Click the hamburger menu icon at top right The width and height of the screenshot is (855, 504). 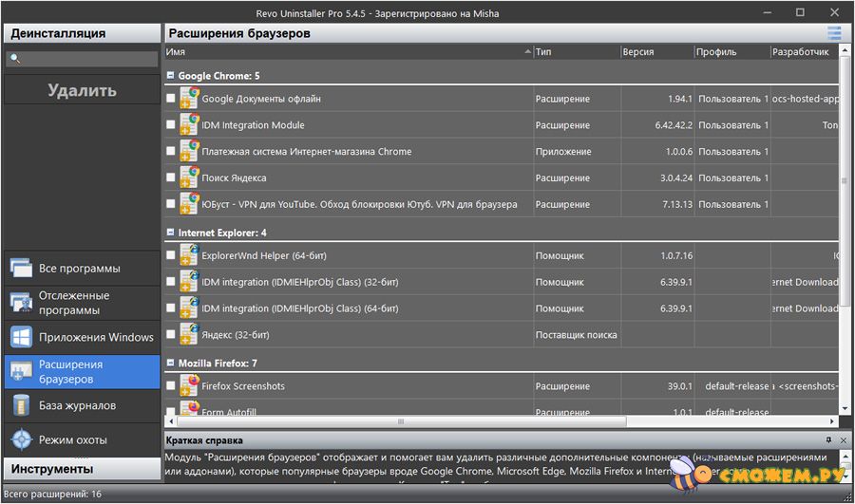(834, 33)
